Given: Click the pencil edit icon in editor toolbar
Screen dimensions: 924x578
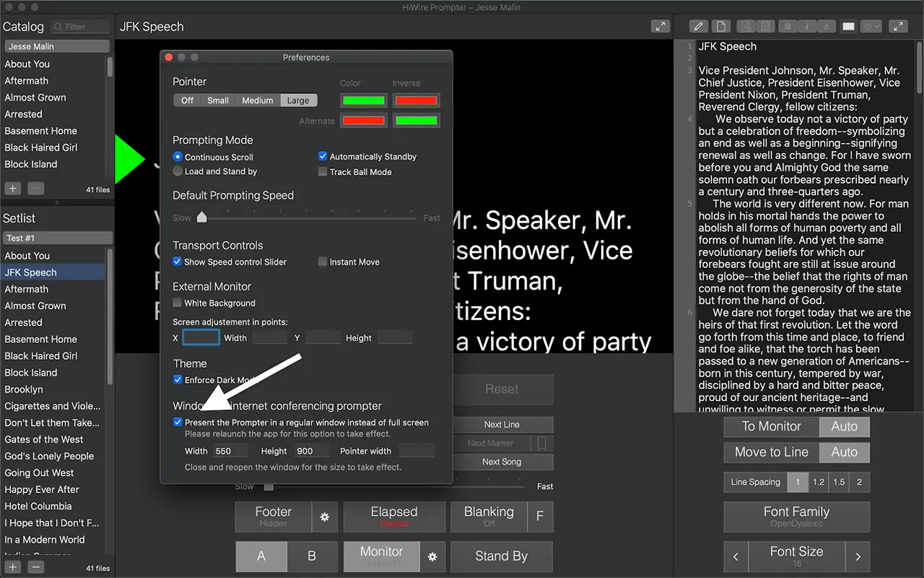Looking at the screenshot, I should tap(698, 27).
